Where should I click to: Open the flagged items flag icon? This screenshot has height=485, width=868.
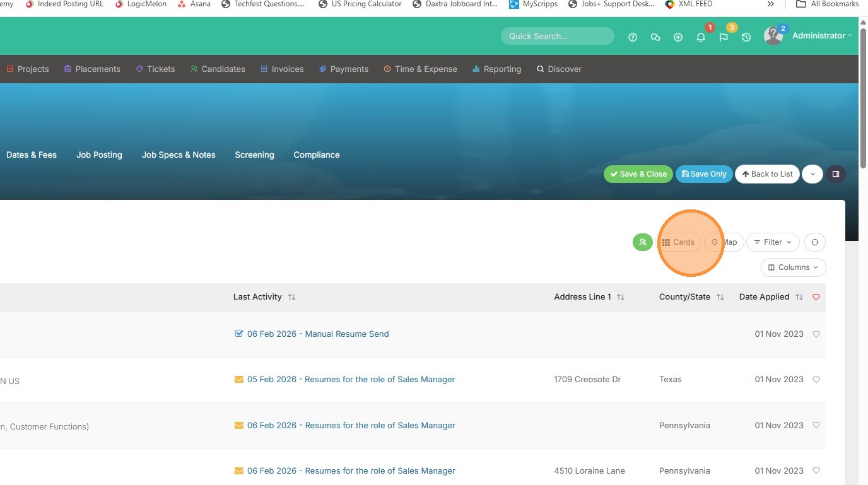tap(724, 37)
